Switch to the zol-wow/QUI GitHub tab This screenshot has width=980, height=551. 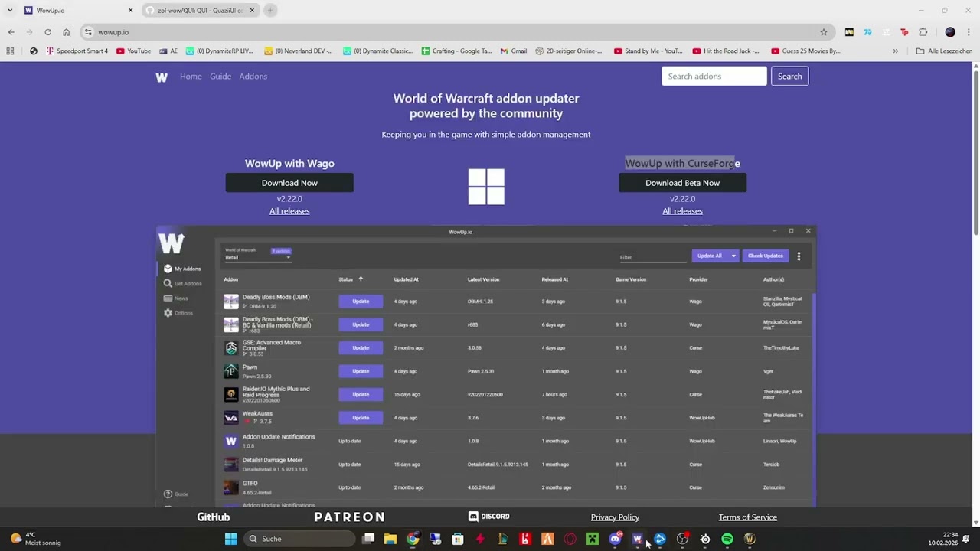point(201,11)
